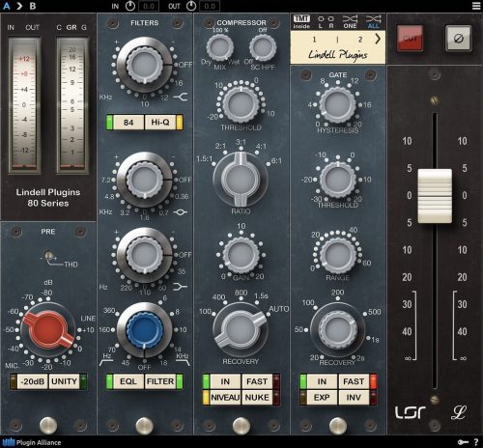Click the compressor MIX knob
Image resolution: width=483 pixels, height=448 pixels.
[219, 48]
